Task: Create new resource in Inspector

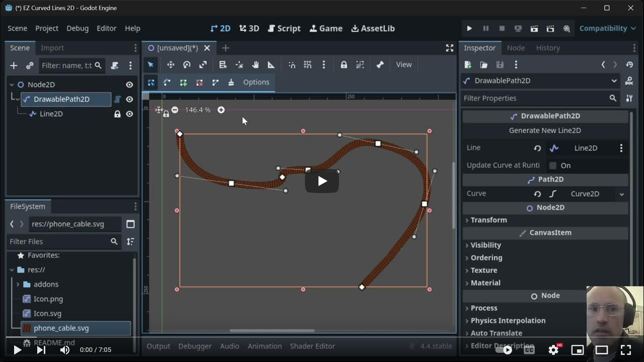Action: coord(468,64)
